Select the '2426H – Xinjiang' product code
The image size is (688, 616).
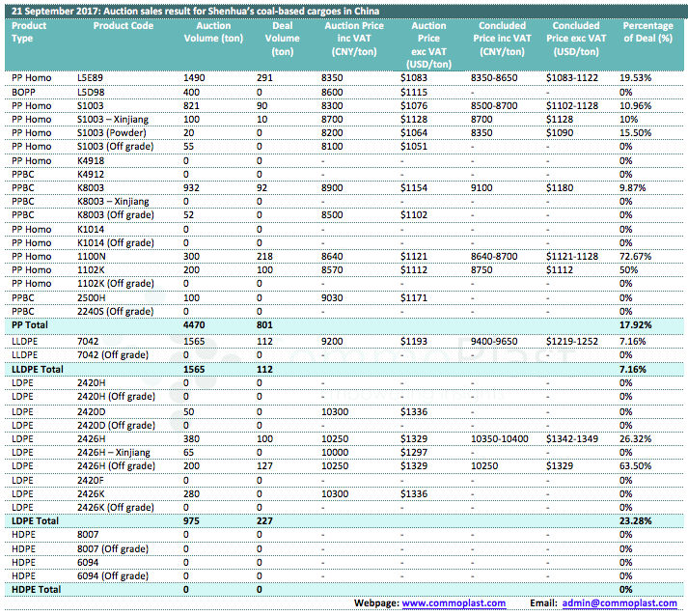(x=114, y=453)
